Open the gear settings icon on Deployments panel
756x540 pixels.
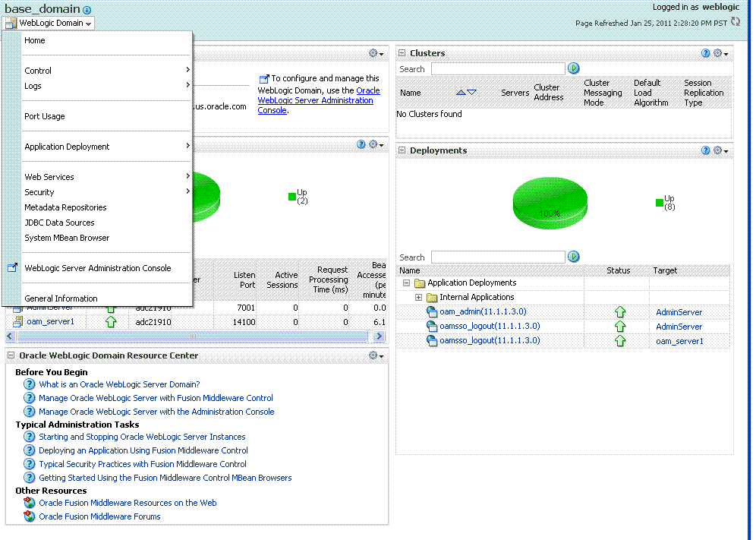717,150
